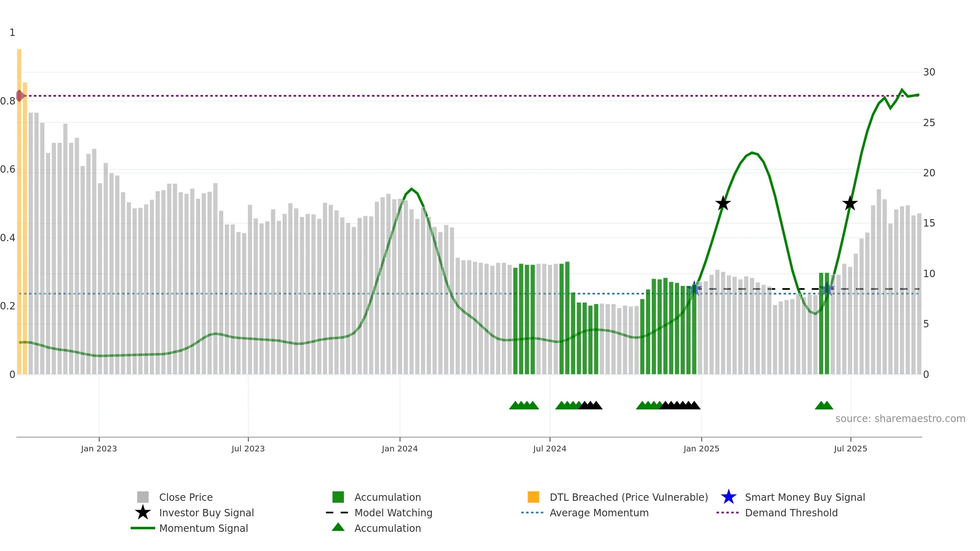Click the Jan 2024 axis label

400,449
